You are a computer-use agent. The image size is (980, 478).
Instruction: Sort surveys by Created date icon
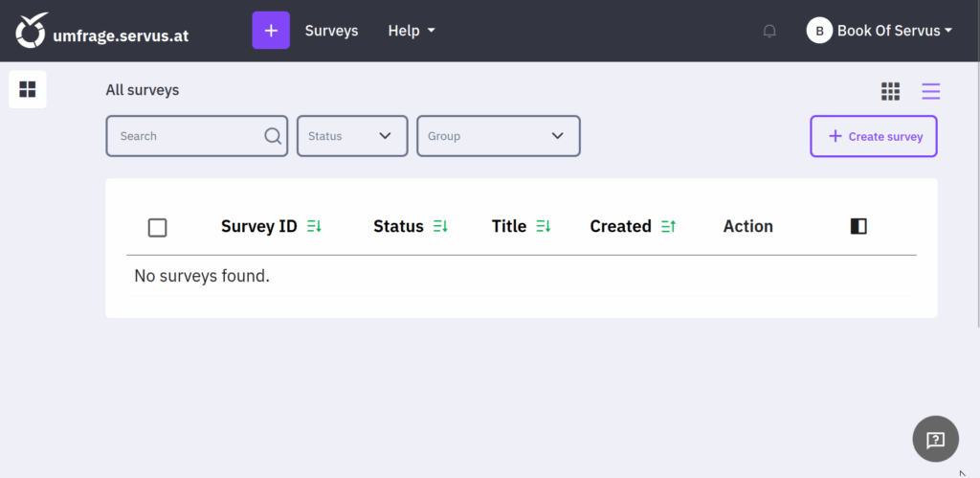pyautogui.click(x=668, y=227)
